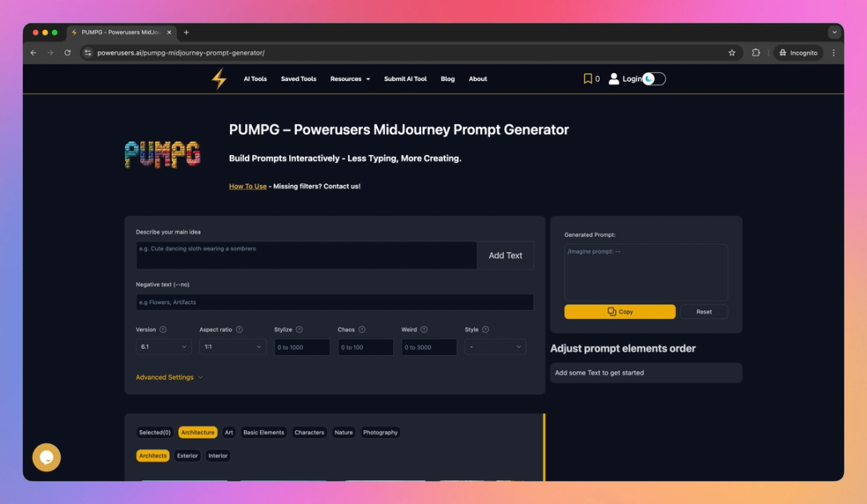Image resolution: width=867 pixels, height=504 pixels.
Task: Open the Version dropdown showing 6.1
Action: 163,346
